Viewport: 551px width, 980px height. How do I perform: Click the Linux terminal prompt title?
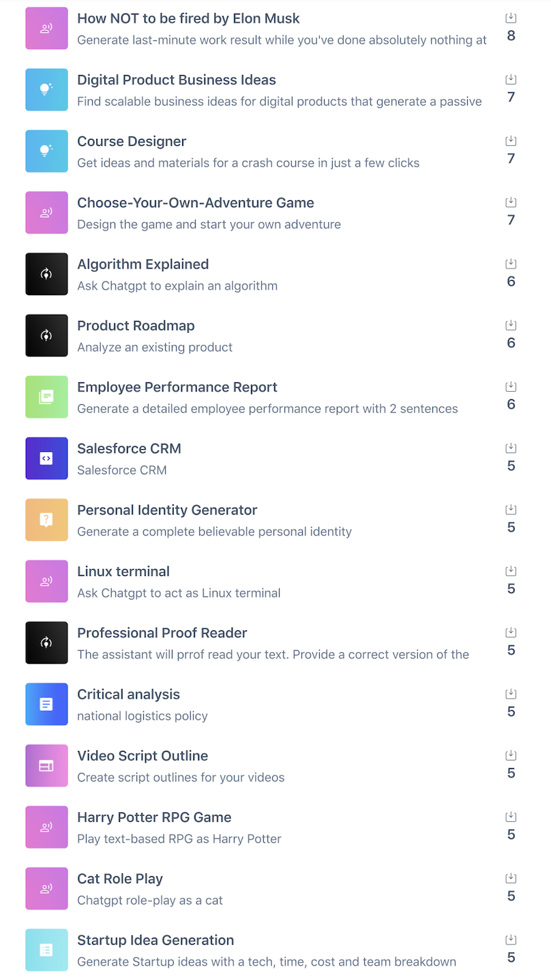click(123, 572)
